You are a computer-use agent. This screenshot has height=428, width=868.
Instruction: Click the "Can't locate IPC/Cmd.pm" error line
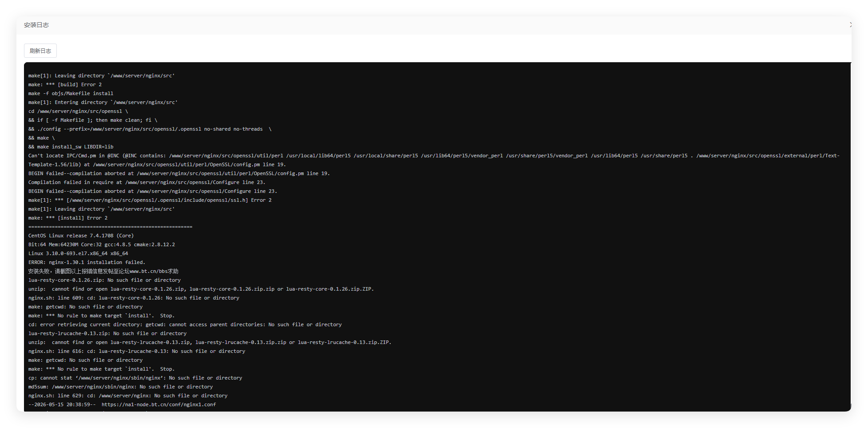pyautogui.click(x=434, y=160)
